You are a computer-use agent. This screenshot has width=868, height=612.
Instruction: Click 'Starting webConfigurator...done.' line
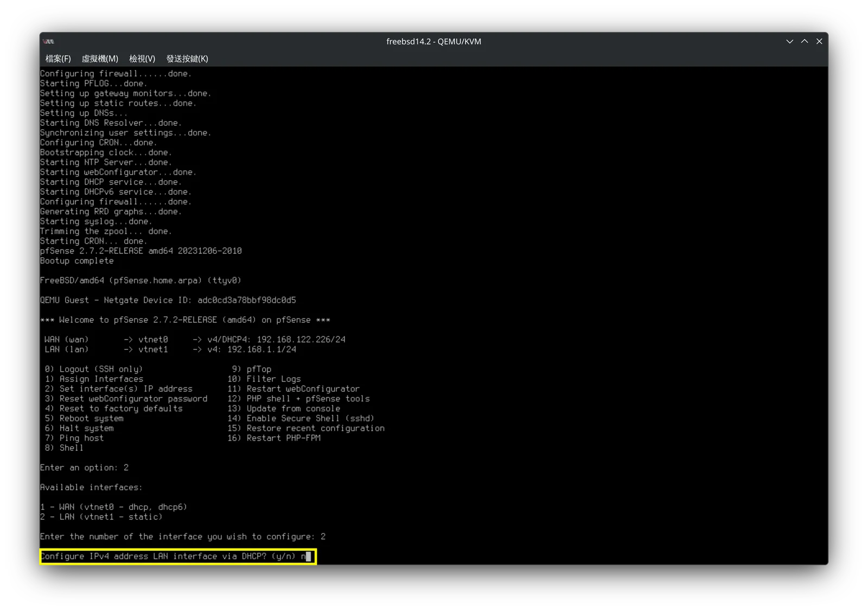pos(118,171)
